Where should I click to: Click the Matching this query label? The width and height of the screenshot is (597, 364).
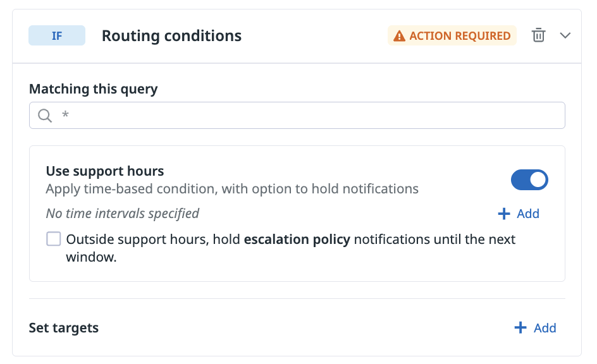pos(94,88)
